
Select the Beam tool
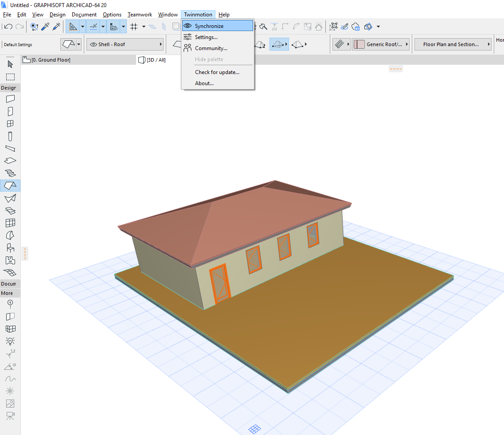click(10, 149)
